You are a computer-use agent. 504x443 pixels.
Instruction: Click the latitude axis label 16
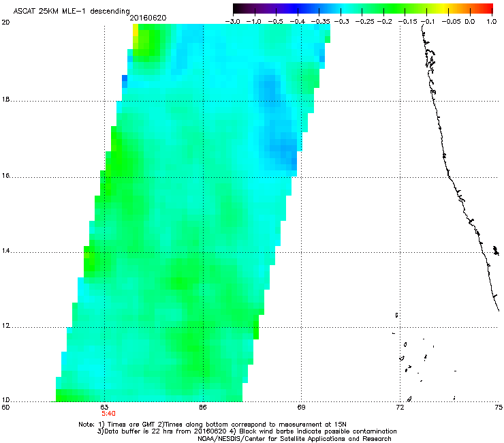tap(5, 176)
